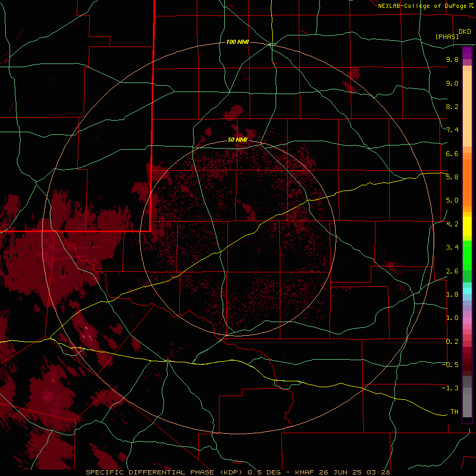Click 'SPECIFIC DIFFERENTIAL PHASE (KDP)' caption text

tap(164, 472)
